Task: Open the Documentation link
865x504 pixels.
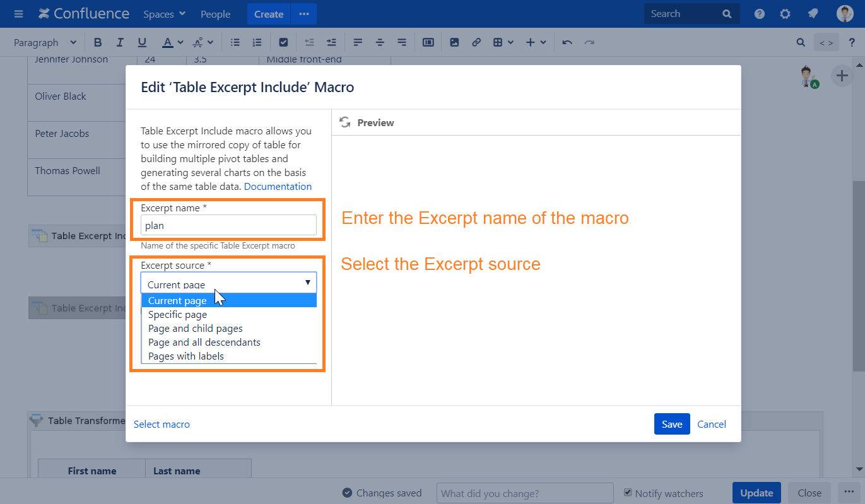Action: point(278,187)
